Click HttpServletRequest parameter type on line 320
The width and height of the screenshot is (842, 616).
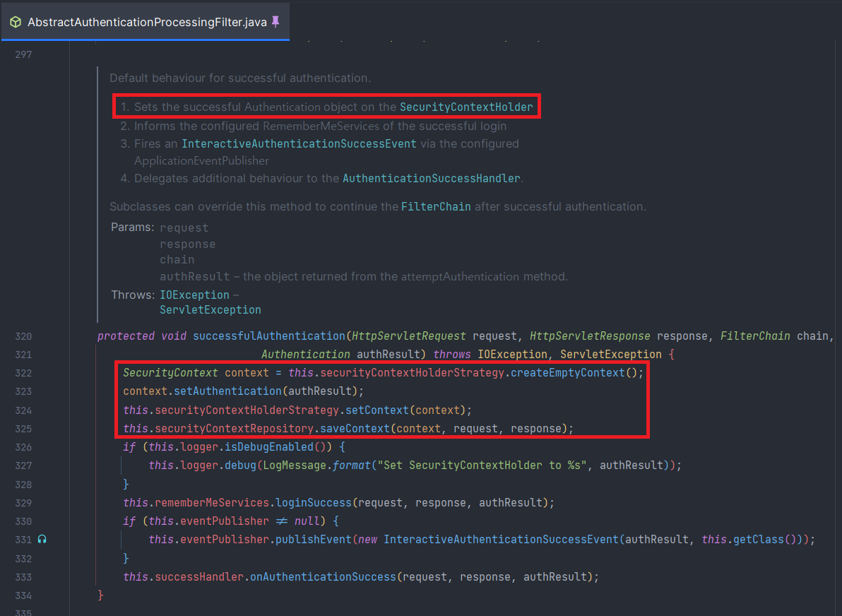pos(409,336)
